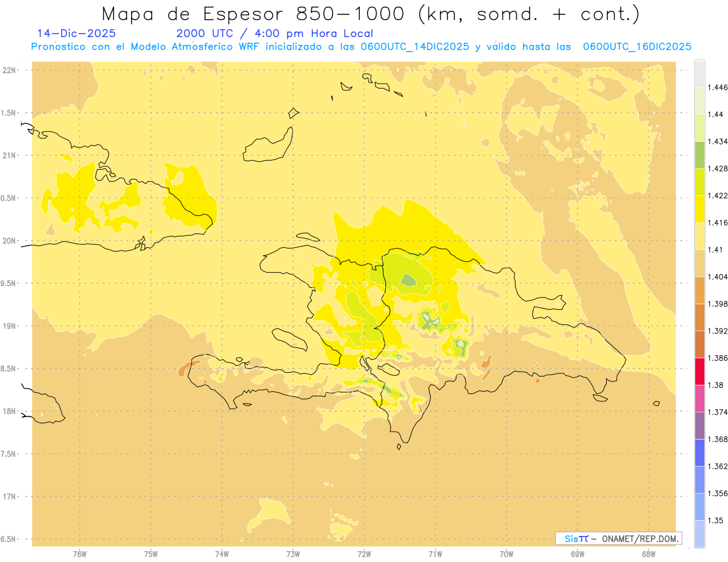Click the '76W' longitude label

click(x=79, y=554)
